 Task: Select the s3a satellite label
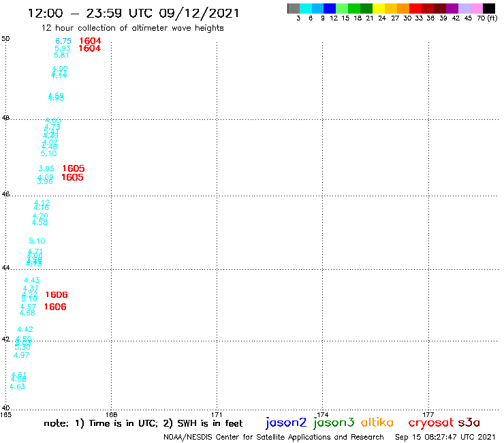click(x=469, y=423)
